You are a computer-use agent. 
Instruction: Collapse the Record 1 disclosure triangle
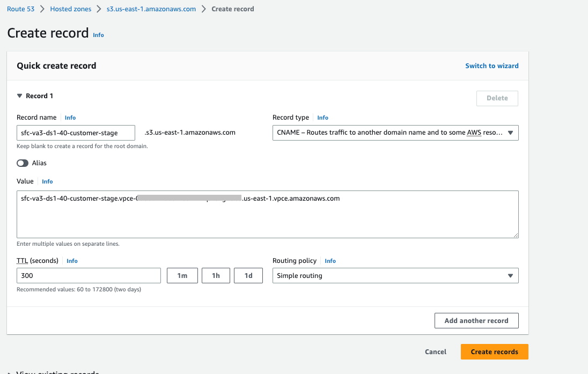click(x=20, y=96)
